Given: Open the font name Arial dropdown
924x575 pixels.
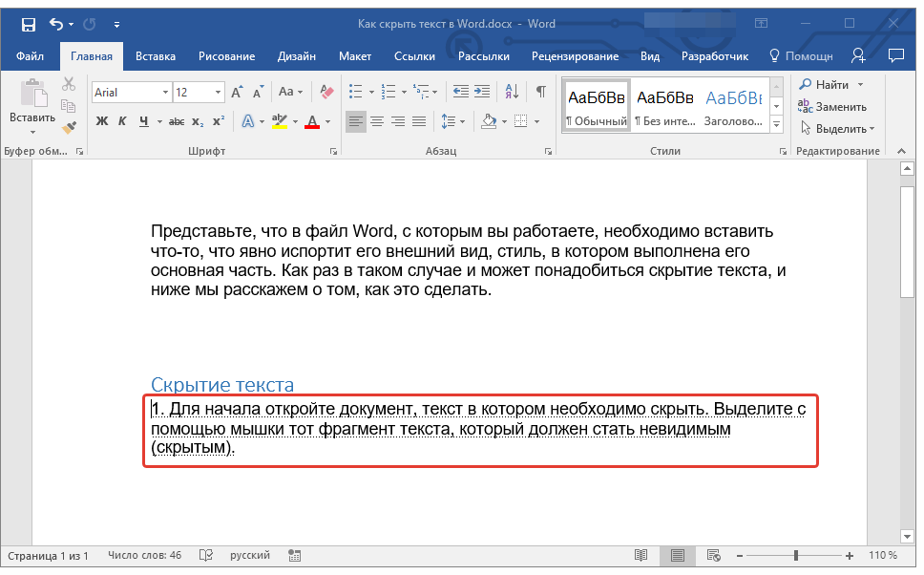Looking at the screenshot, I should click(x=165, y=93).
